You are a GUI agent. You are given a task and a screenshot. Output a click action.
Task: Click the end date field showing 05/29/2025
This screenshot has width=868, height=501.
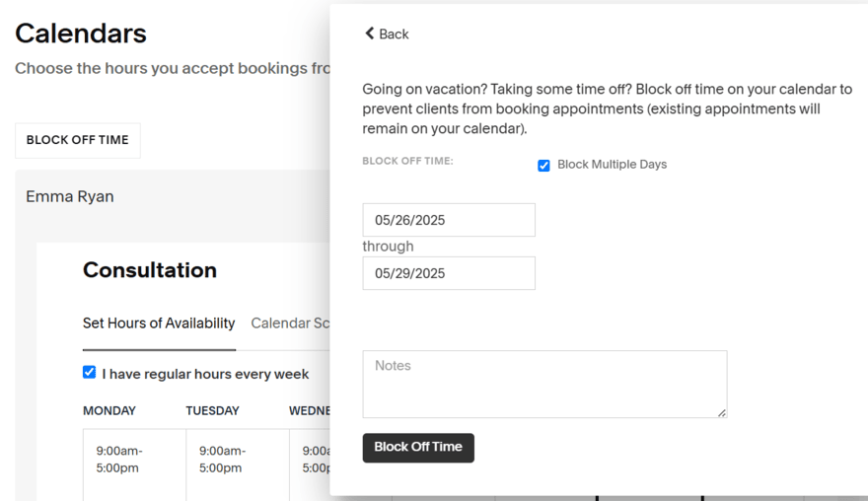click(449, 273)
